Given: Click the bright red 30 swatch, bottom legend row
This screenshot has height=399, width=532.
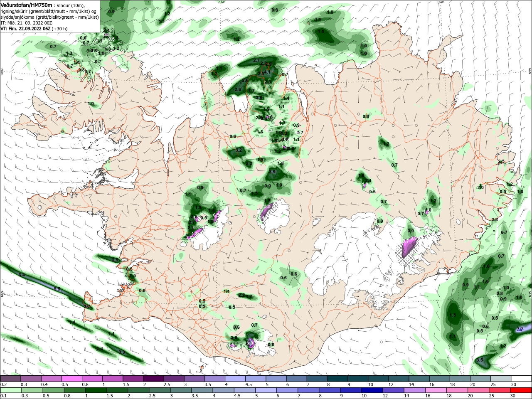Looking at the screenshot, I should (x=522, y=390).
